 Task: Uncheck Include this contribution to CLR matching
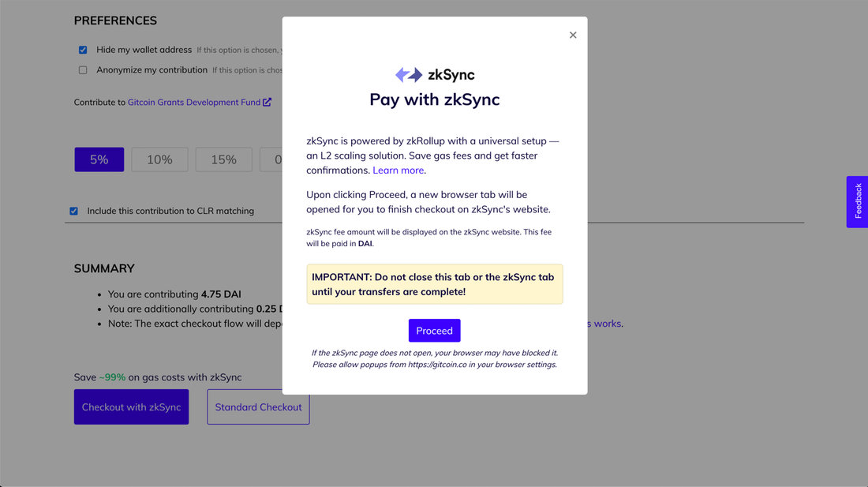coord(73,211)
